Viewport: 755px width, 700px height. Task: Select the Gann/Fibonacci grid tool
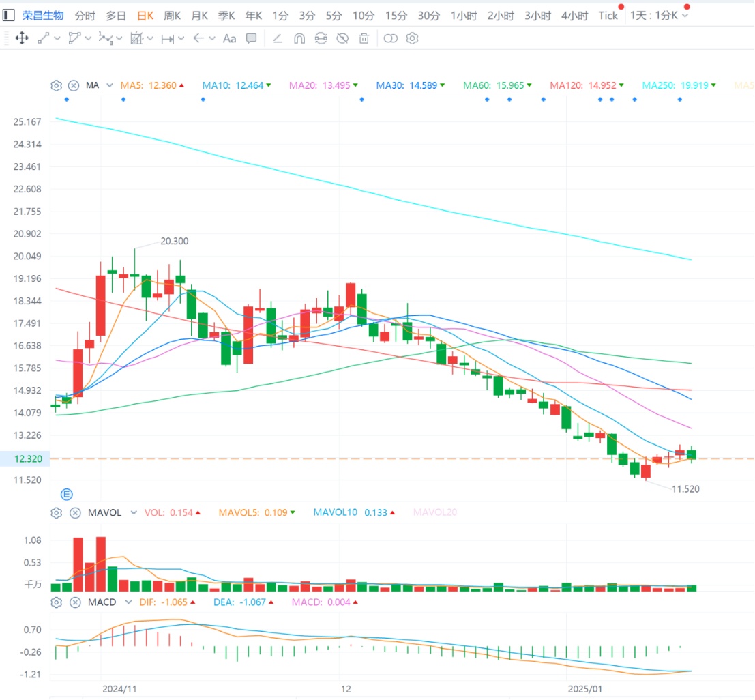coord(137,38)
